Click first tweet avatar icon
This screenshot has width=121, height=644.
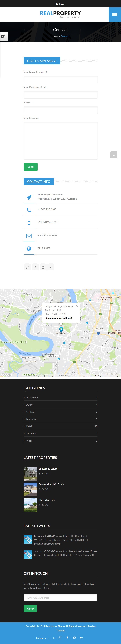click(x=28, y=539)
